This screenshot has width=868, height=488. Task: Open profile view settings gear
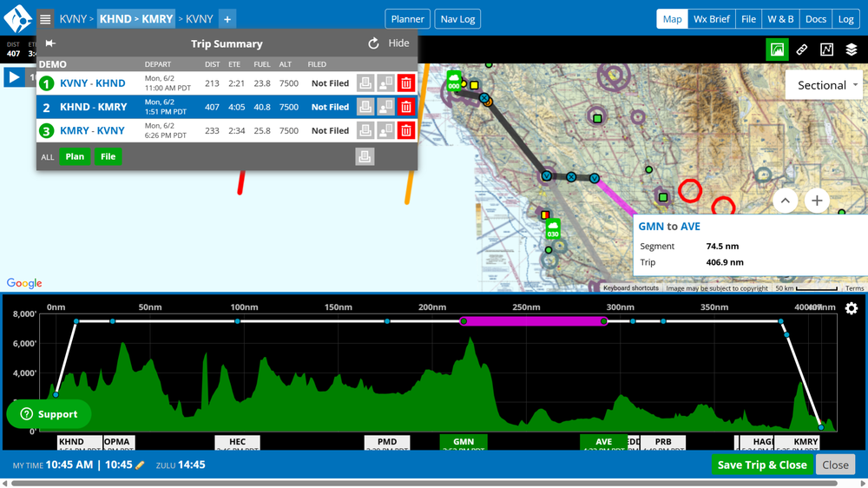tap(851, 308)
